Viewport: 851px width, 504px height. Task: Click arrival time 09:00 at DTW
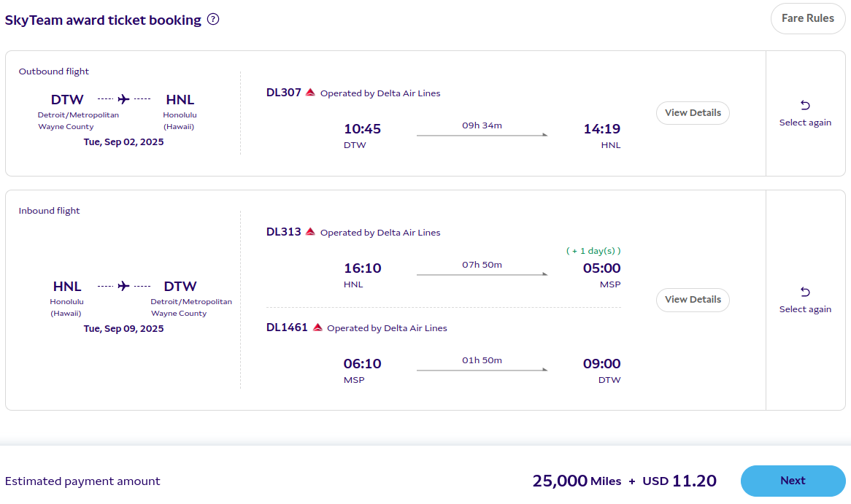click(601, 364)
